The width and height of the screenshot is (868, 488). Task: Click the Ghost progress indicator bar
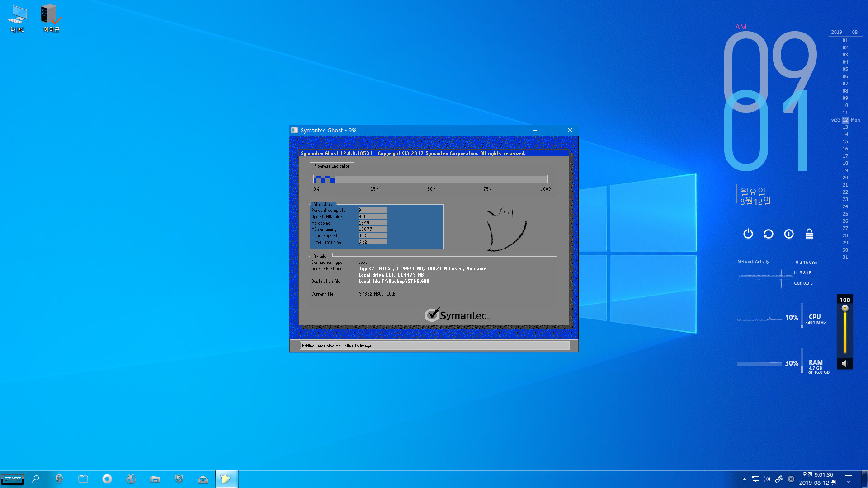point(430,179)
